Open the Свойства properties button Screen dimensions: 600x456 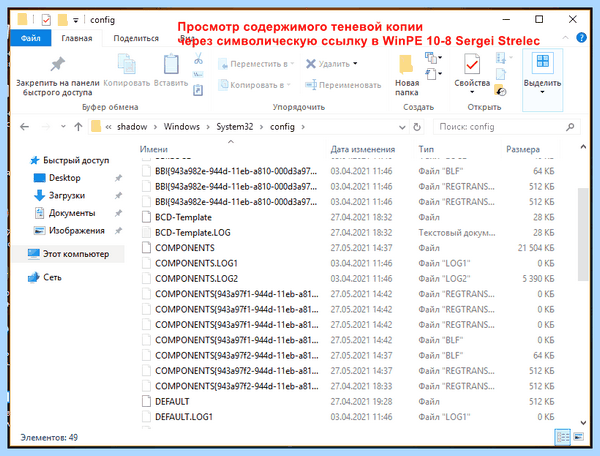point(472,74)
